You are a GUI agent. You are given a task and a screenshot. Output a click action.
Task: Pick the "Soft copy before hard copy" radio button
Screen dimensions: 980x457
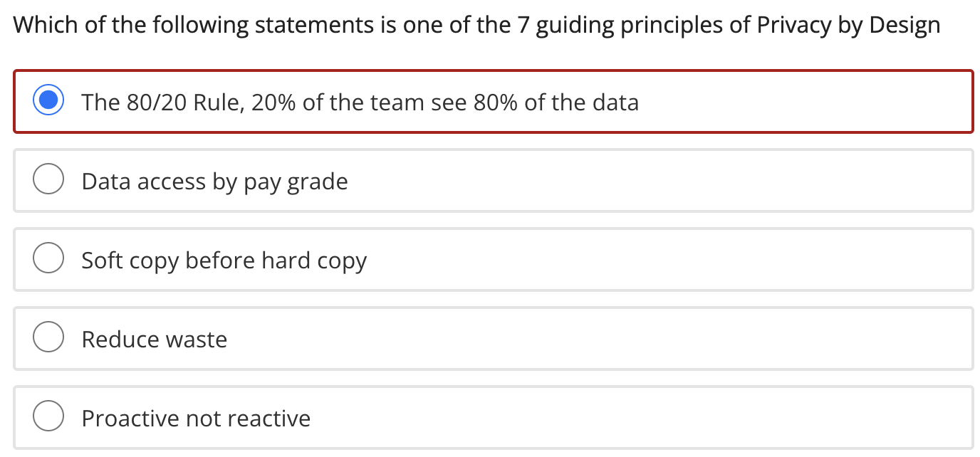tap(48, 259)
